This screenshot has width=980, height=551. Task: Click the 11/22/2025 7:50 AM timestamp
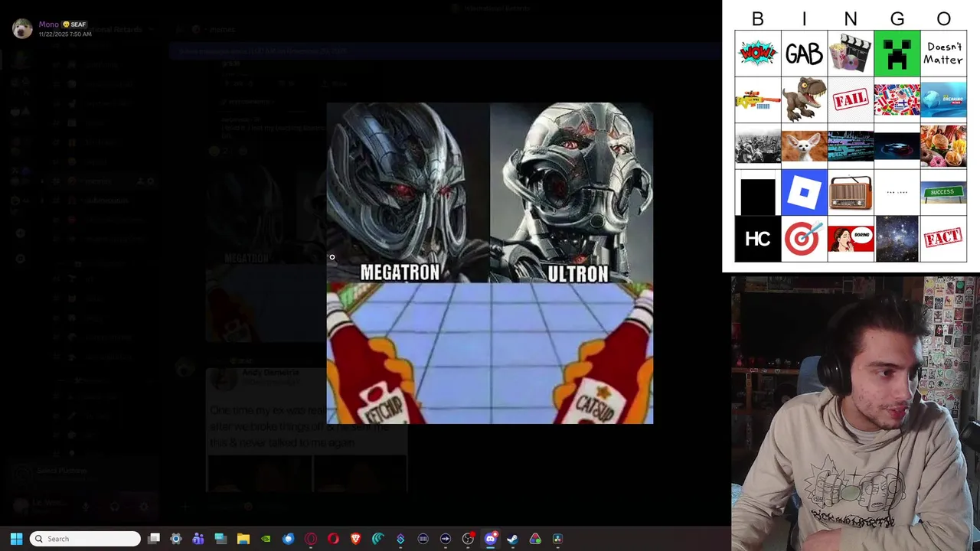click(65, 34)
